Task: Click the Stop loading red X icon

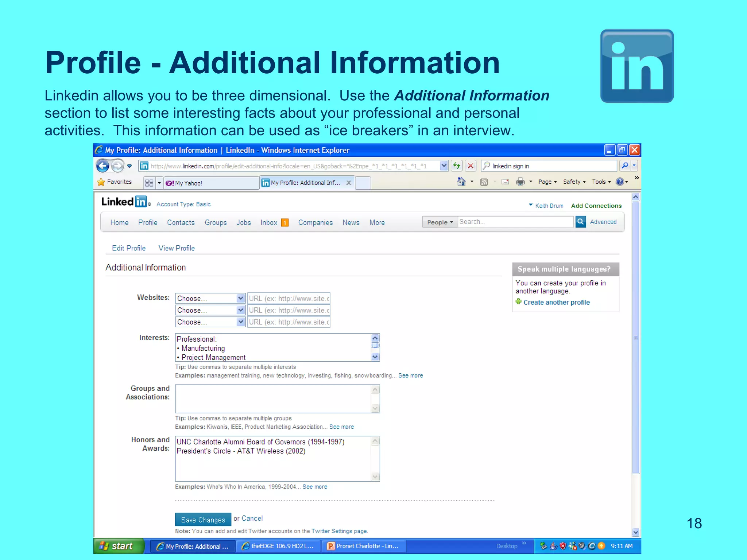Action: 471,166
